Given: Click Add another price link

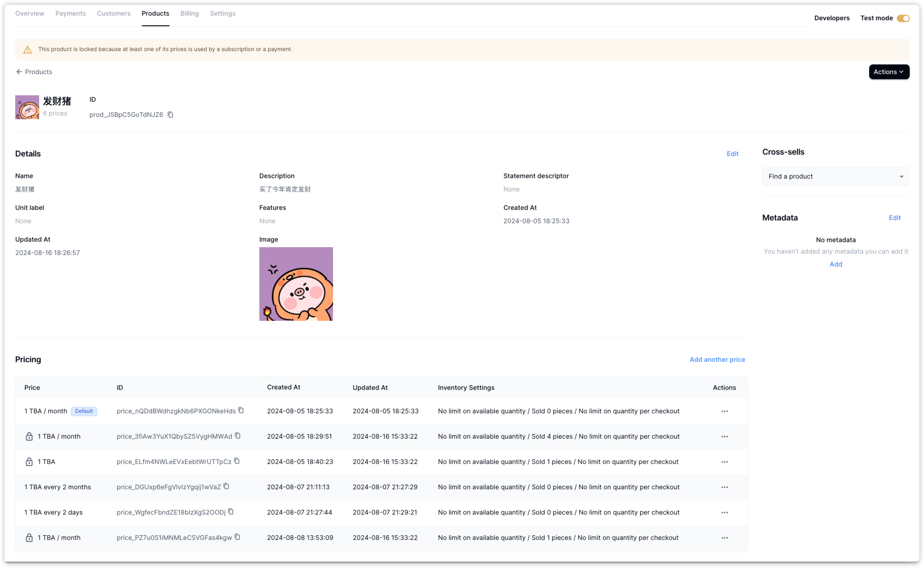Looking at the screenshot, I should [x=717, y=359].
